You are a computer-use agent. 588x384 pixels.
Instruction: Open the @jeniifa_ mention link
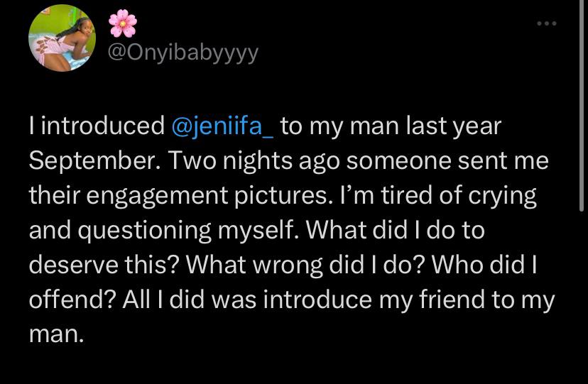click(223, 126)
